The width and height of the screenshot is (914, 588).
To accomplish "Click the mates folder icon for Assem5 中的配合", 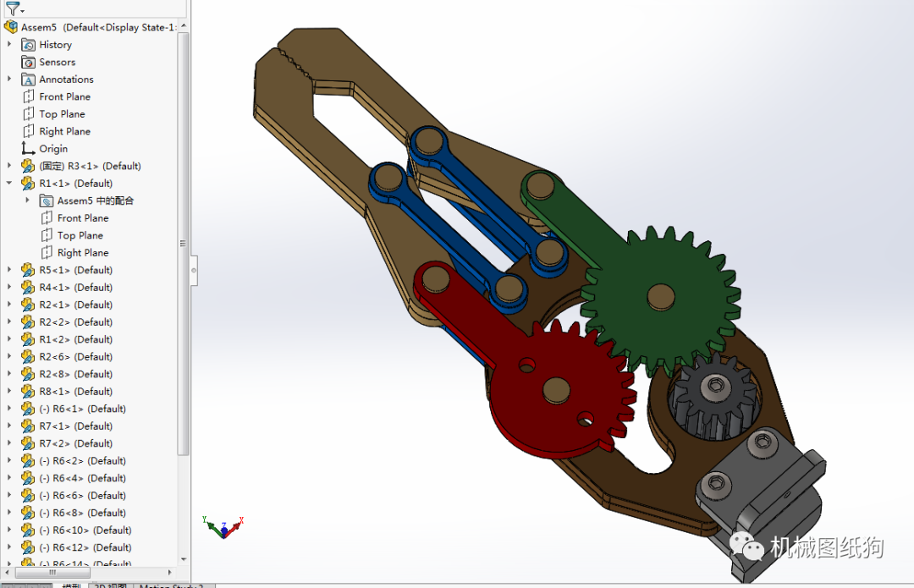I will pos(46,201).
